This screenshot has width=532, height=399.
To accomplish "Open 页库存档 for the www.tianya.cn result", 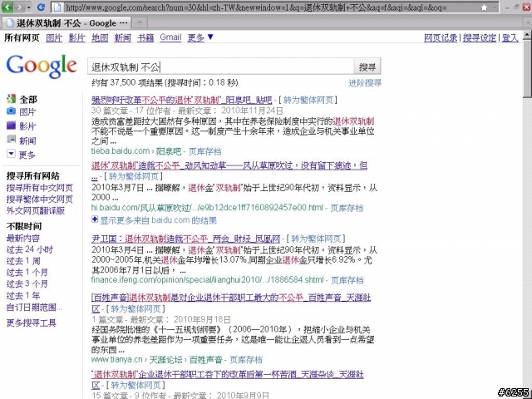I will [x=246, y=360].
